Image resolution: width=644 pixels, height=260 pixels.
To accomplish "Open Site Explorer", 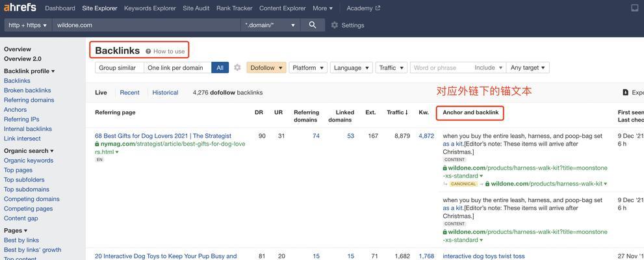I will 100,8.
